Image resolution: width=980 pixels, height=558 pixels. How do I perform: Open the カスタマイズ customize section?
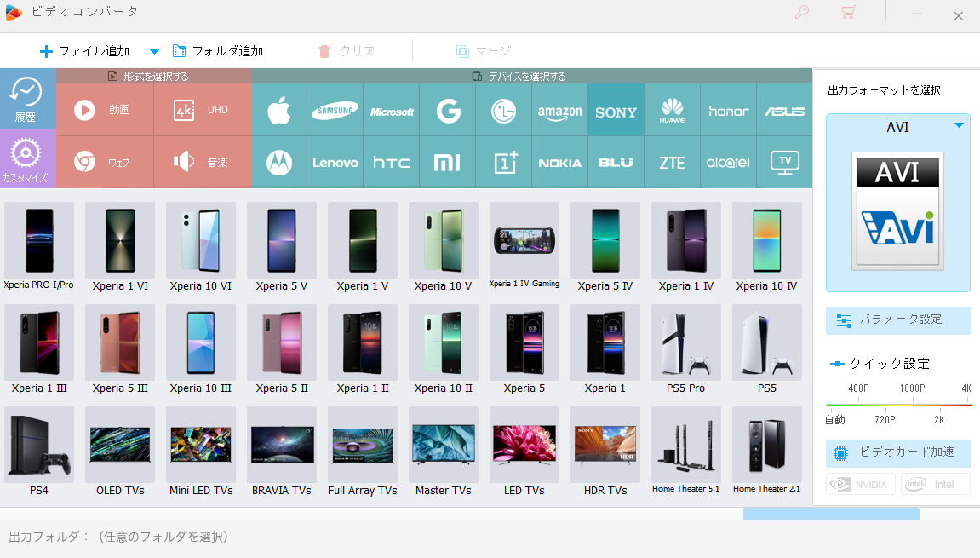(x=26, y=159)
